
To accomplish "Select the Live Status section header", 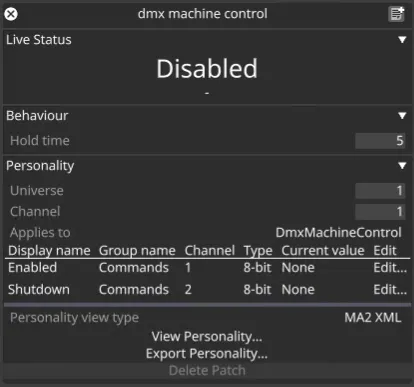I will point(39,40).
